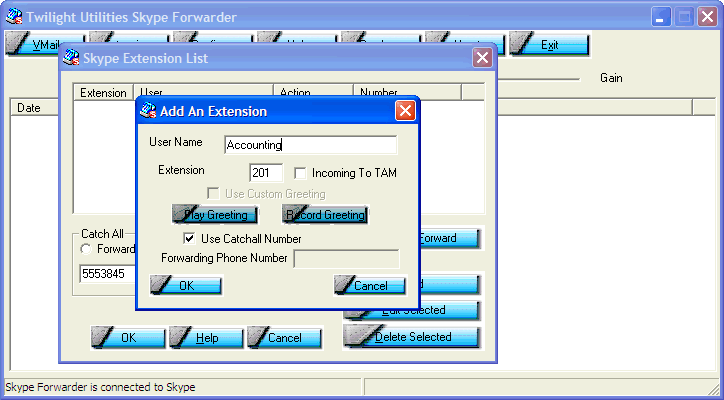Click the Record Greeting button
Viewport: 724px width, 400px height.
pos(326,215)
